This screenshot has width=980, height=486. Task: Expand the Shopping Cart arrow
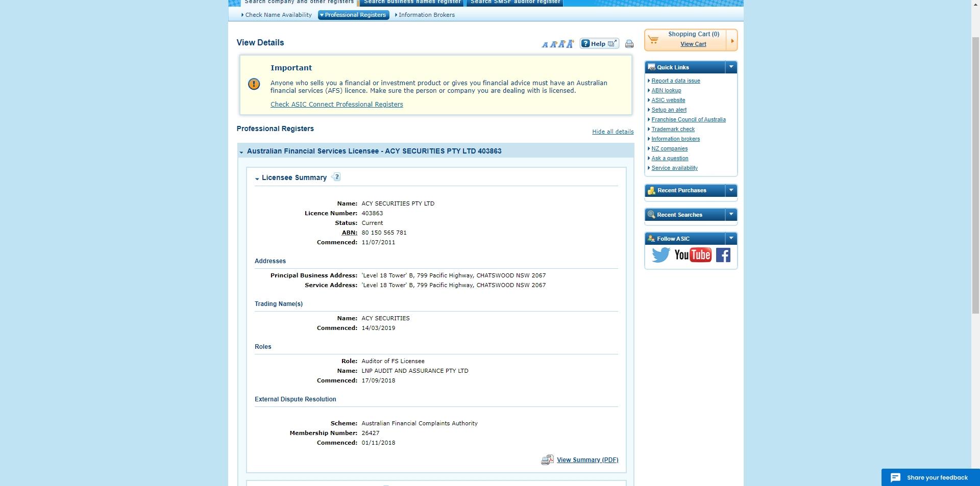(x=732, y=41)
